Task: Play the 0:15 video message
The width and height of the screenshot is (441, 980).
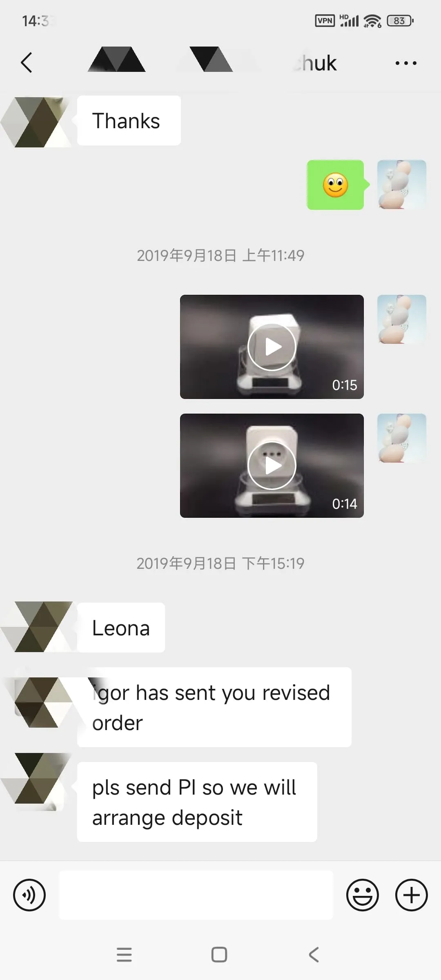Action: tap(272, 347)
